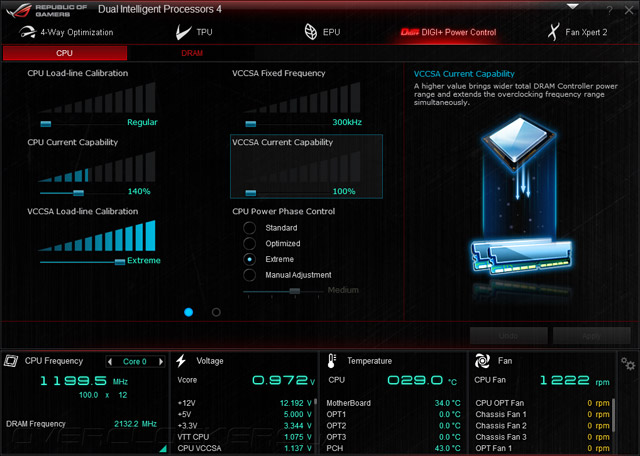Expand CPU Frequency panel corner triangle
The height and width of the screenshot is (456, 640).
[163, 449]
